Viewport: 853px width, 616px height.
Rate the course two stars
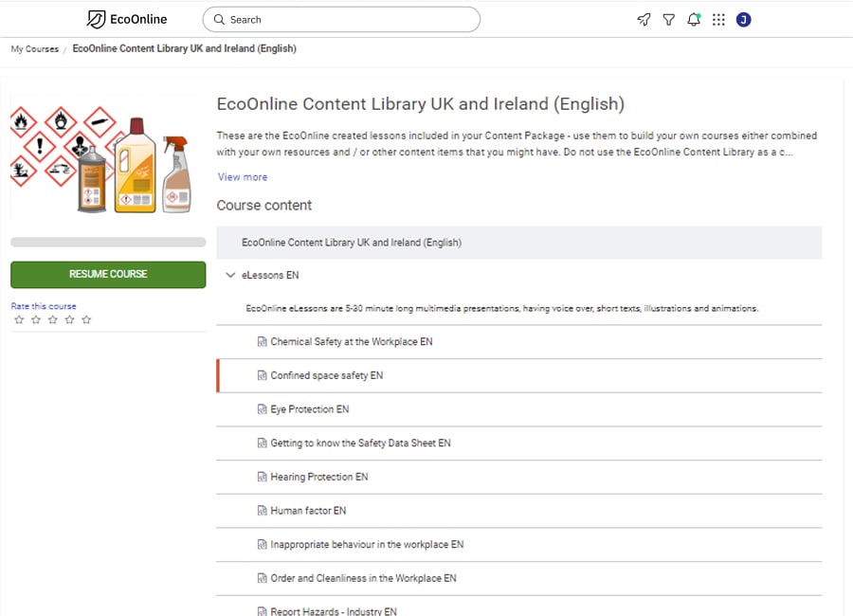(x=36, y=319)
